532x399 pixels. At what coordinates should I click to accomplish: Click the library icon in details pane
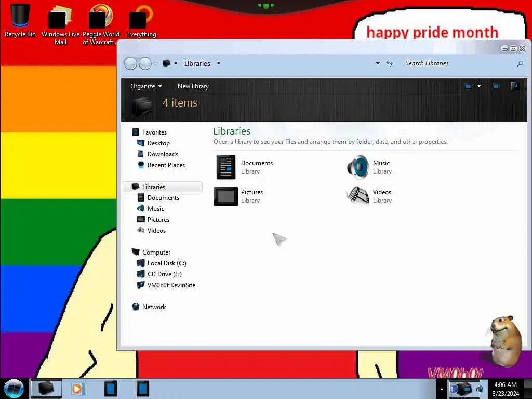[x=142, y=106]
